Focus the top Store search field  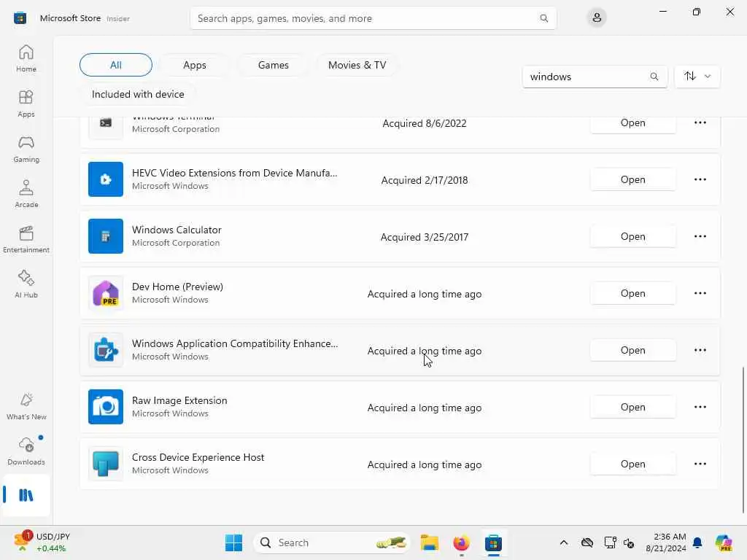(373, 18)
